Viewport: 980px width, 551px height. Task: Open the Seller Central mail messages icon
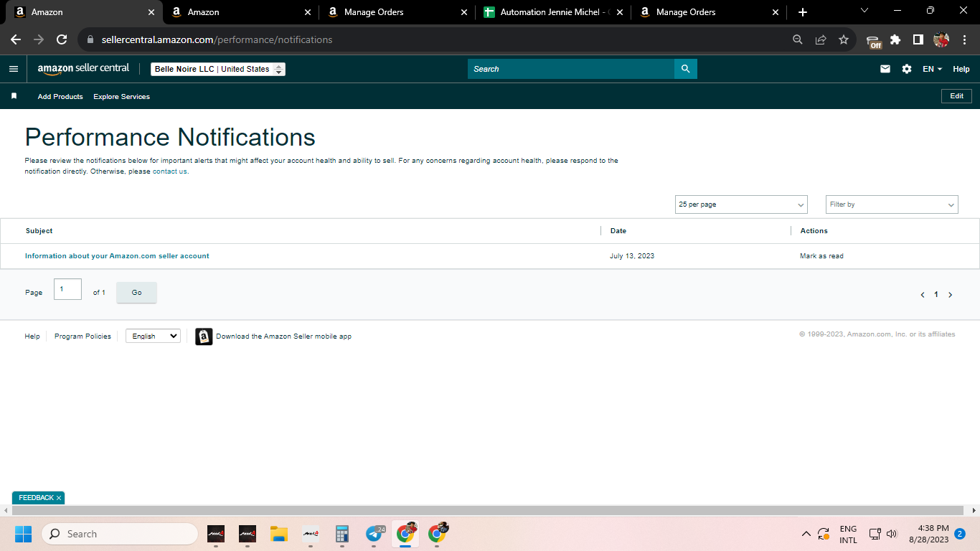[x=885, y=69]
